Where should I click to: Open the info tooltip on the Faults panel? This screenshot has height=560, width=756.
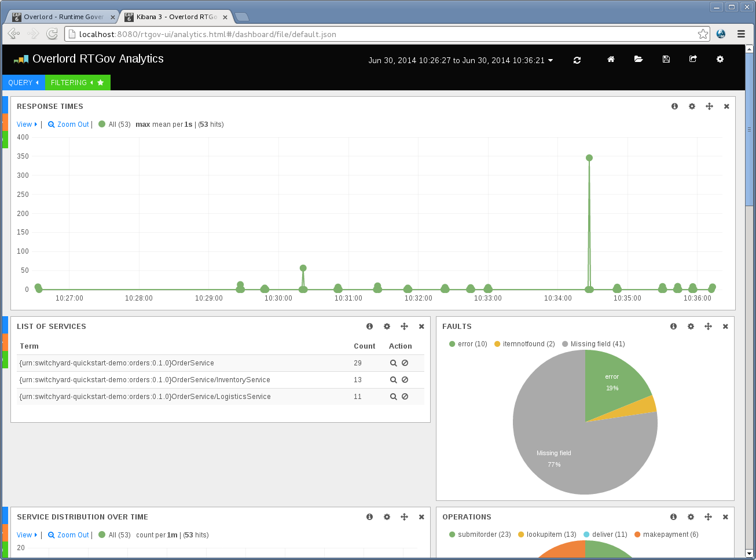[x=673, y=326]
